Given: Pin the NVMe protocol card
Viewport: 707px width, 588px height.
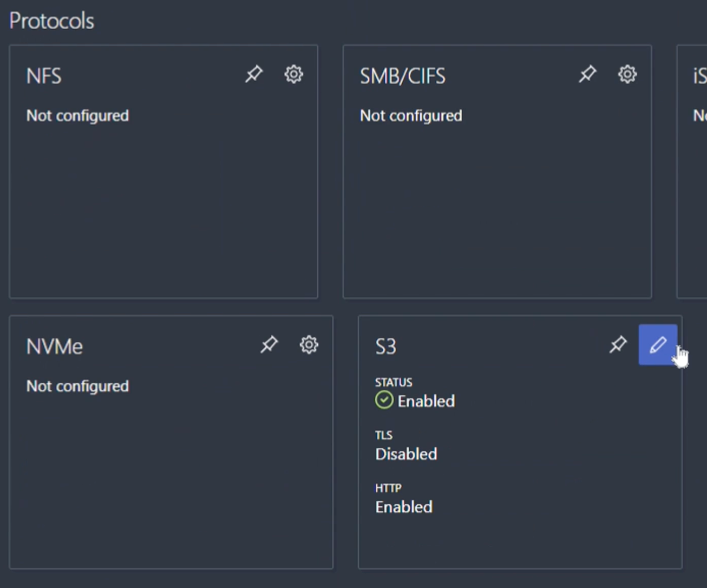Looking at the screenshot, I should (269, 345).
